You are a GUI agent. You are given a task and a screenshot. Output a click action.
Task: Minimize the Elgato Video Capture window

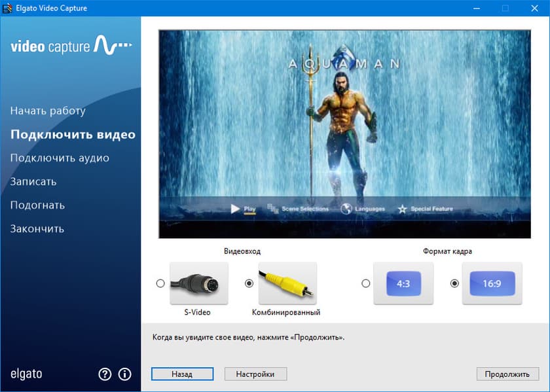tap(477, 8)
